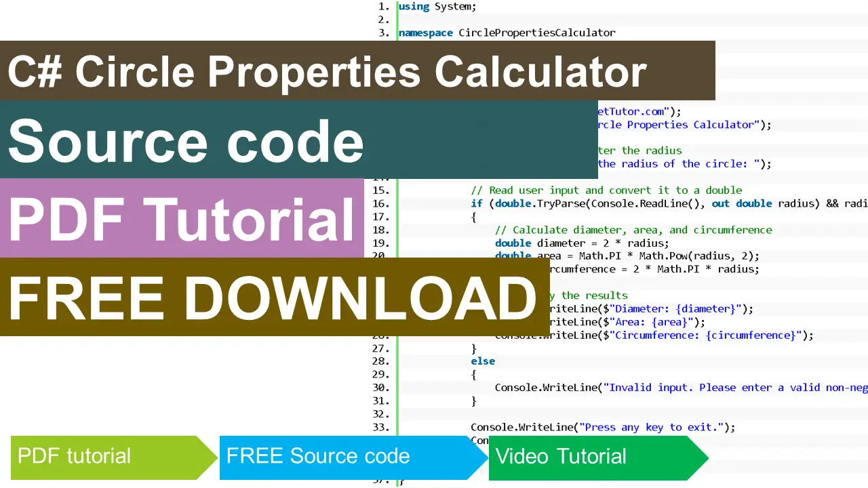Click the purple "PDF Tutorial" banner
The image size is (868, 488).
click(x=182, y=218)
